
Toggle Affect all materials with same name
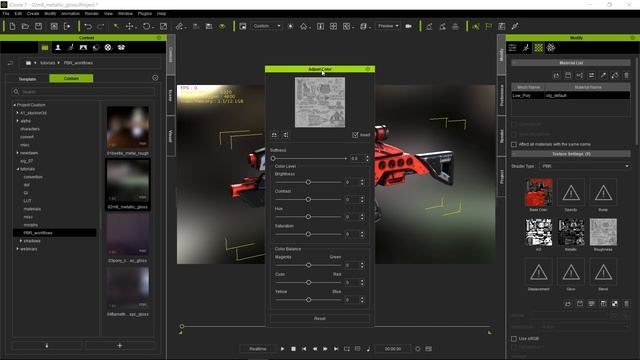point(514,144)
